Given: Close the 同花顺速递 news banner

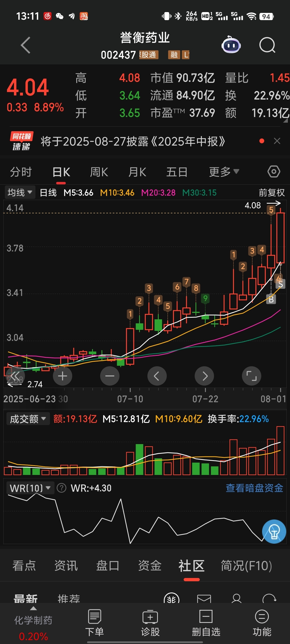Looking at the screenshot, I should tap(277, 141).
